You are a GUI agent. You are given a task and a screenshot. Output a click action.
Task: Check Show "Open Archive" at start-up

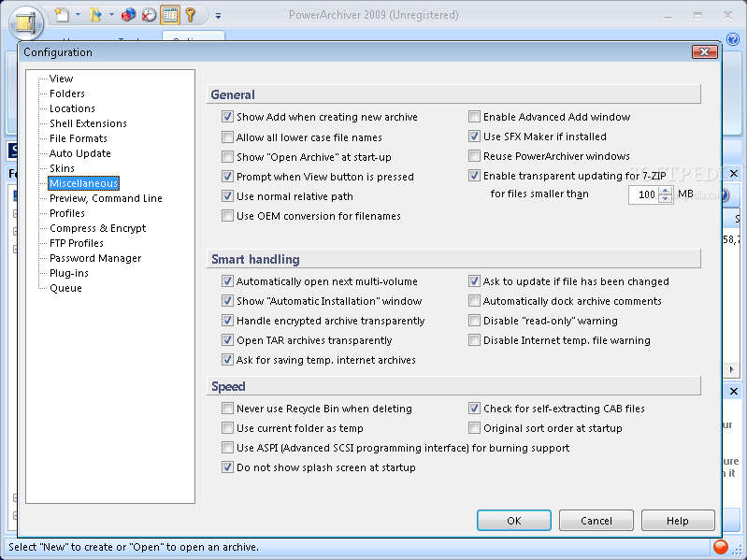pos(227,157)
